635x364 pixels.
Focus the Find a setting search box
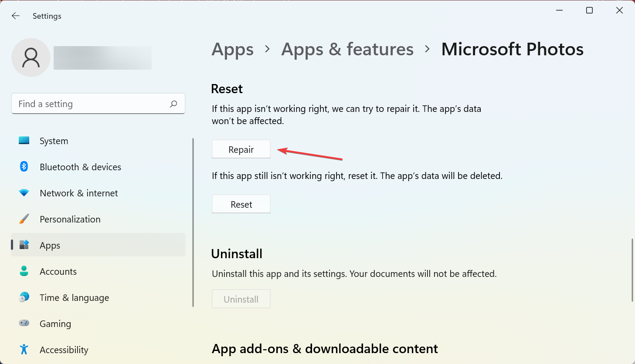[x=92, y=104]
